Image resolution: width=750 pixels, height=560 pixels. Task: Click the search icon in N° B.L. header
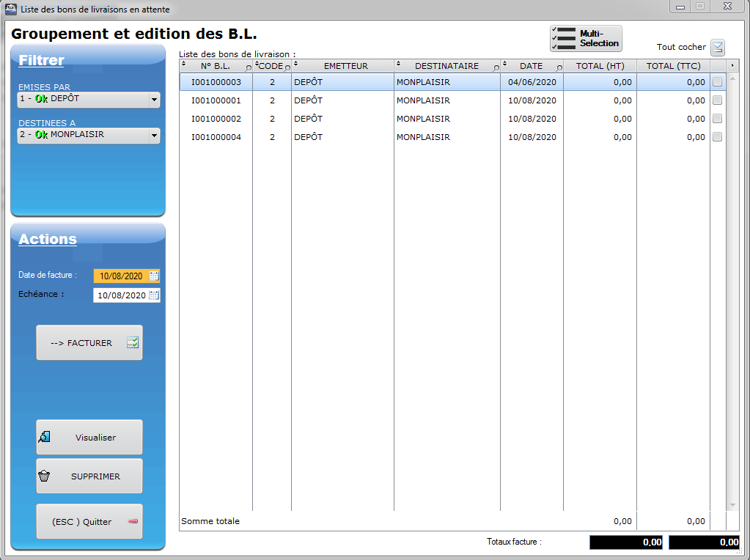[x=249, y=68]
